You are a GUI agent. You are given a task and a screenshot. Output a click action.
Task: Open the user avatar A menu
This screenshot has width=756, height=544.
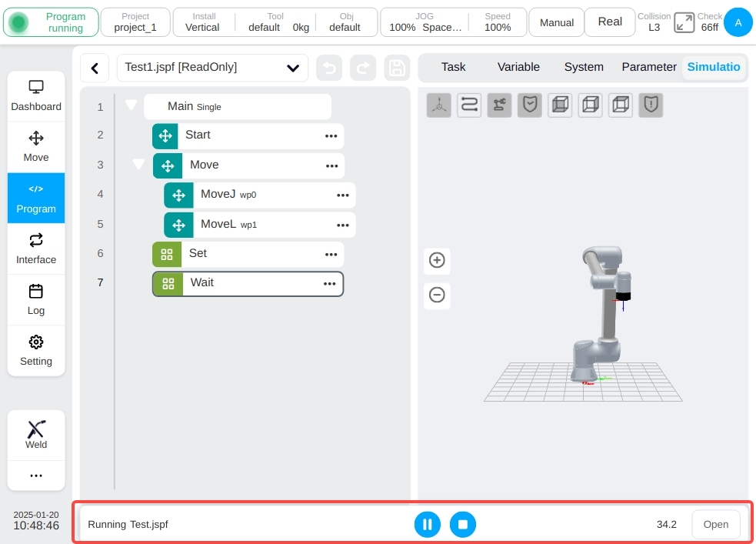[x=738, y=22]
